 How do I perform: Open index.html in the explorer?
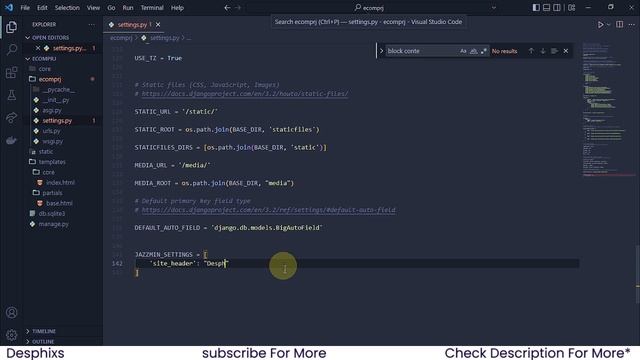coord(60,182)
